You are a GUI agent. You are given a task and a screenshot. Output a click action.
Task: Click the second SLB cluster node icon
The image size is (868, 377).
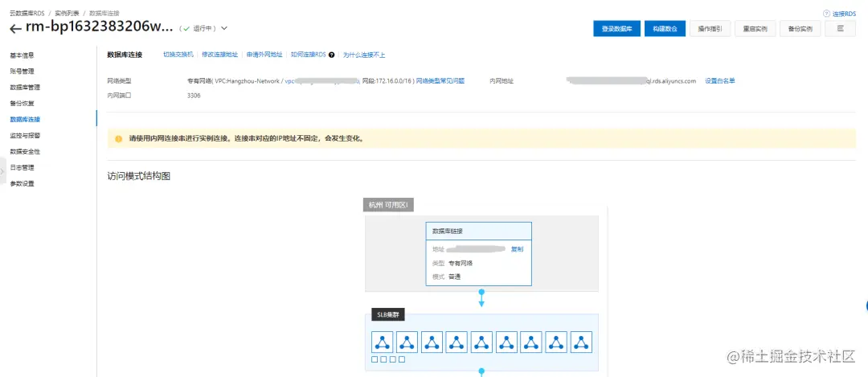(407, 342)
